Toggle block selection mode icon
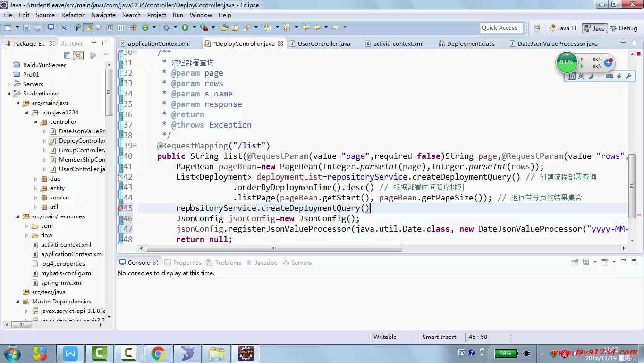The height and width of the screenshot is (363, 644). point(110,28)
